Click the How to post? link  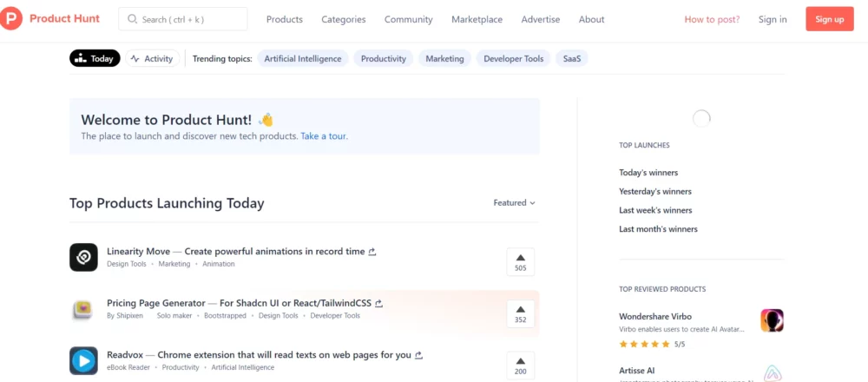point(712,19)
